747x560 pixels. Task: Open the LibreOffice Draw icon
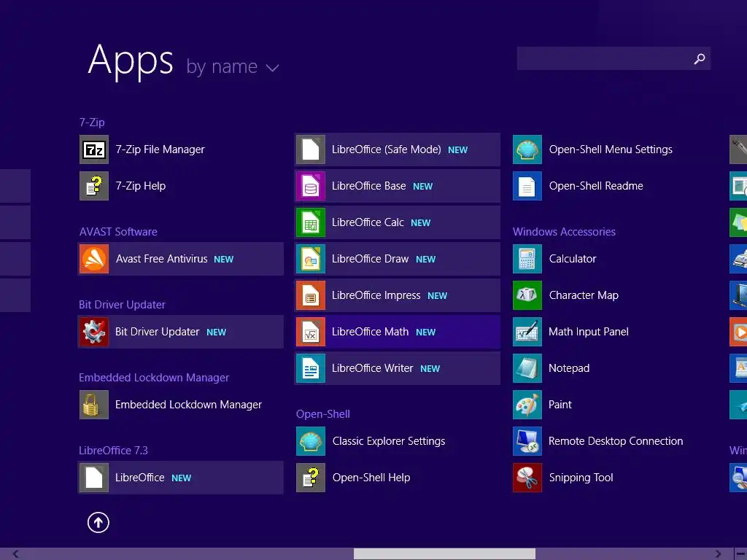pyautogui.click(x=311, y=259)
